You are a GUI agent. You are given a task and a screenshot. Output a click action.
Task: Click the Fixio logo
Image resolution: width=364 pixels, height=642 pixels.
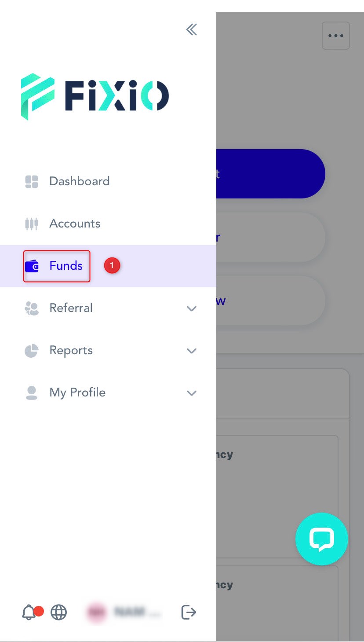point(95,96)
